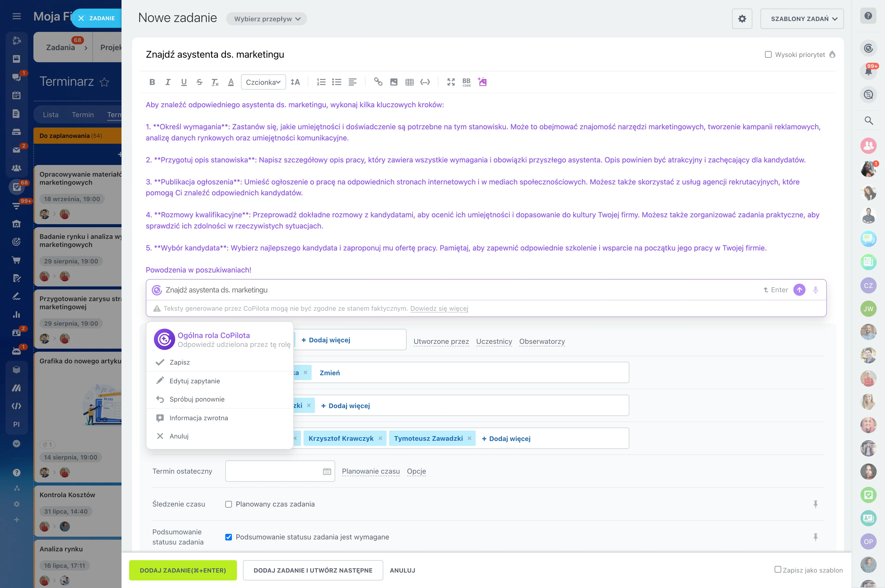
Task: Check Planowany czas zadania
Action: click(229, 504)
